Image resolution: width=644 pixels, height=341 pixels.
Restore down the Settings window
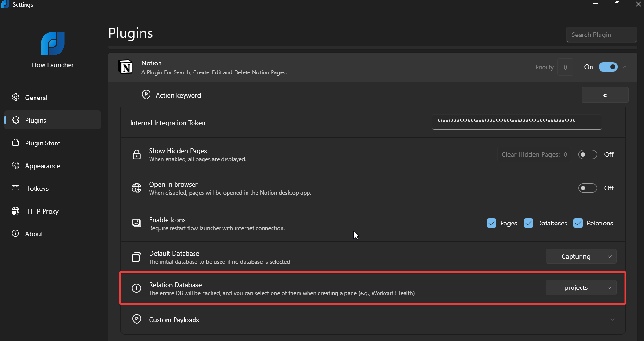coord(617,4)
